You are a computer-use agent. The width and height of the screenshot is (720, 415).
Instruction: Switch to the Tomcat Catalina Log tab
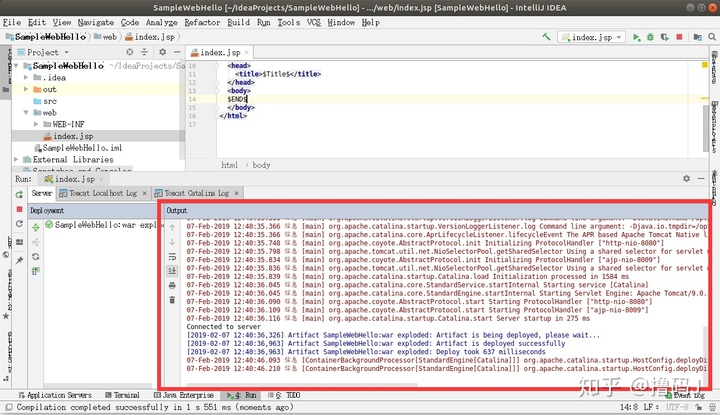click(x=197, y=193)
